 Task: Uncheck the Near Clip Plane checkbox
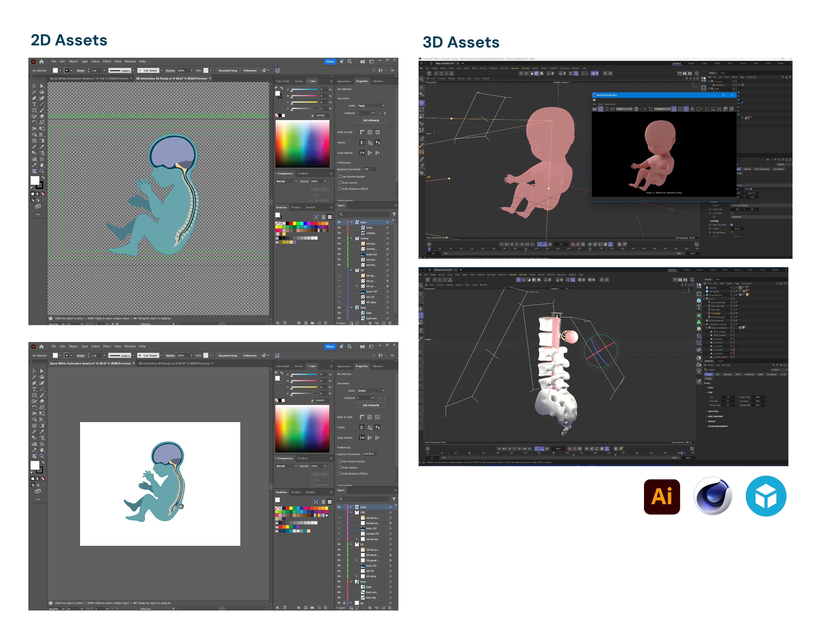click(x=732, y=225)
